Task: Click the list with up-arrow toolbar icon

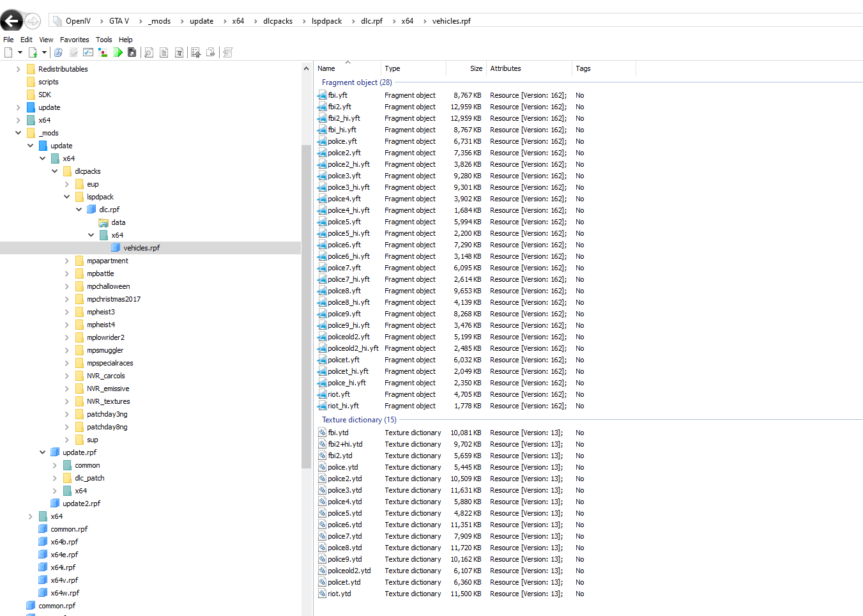Action: 195,52
